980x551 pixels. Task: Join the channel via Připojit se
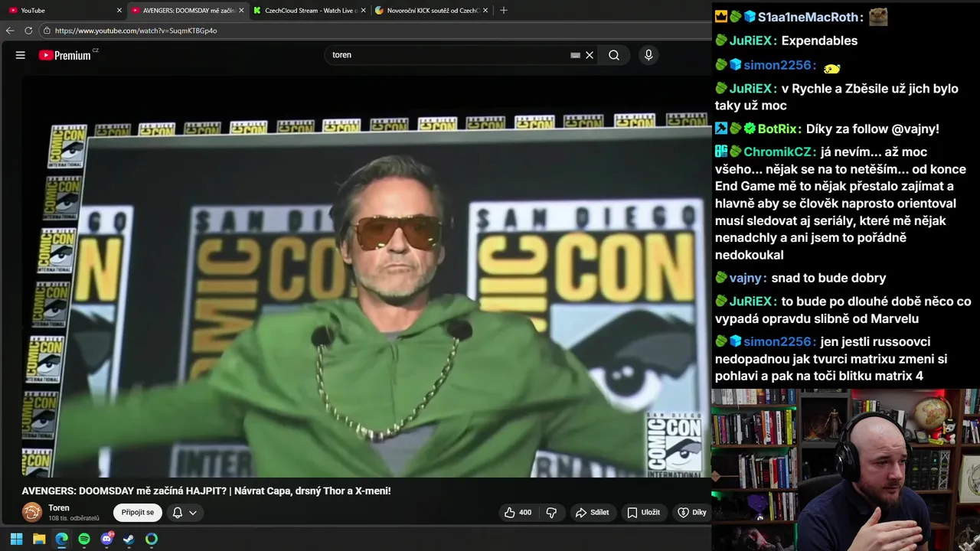point(138,513)
